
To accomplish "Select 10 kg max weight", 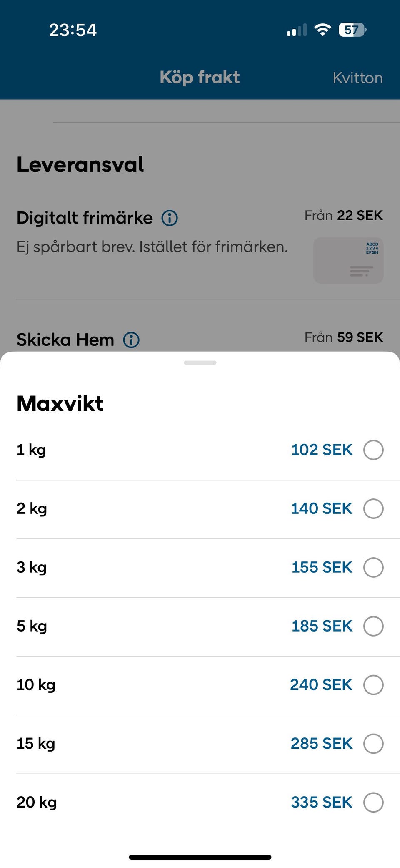I will tap(373, 685).
